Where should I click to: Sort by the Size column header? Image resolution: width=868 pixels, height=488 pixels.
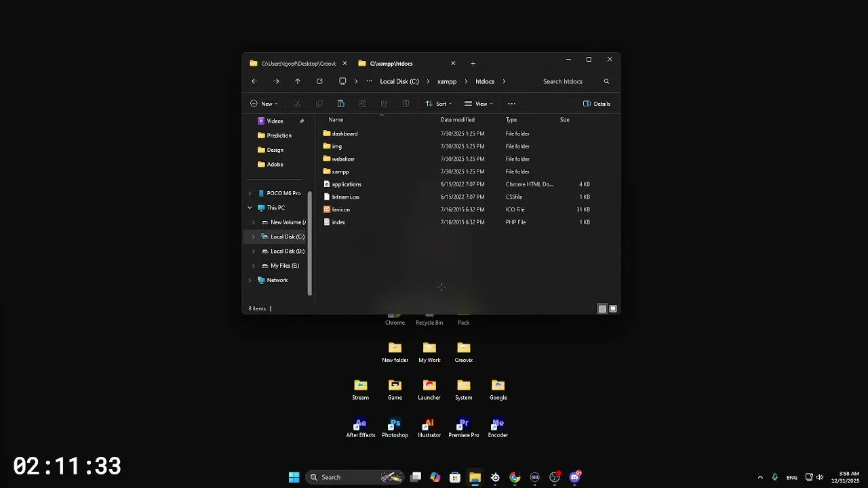point(564,120)
